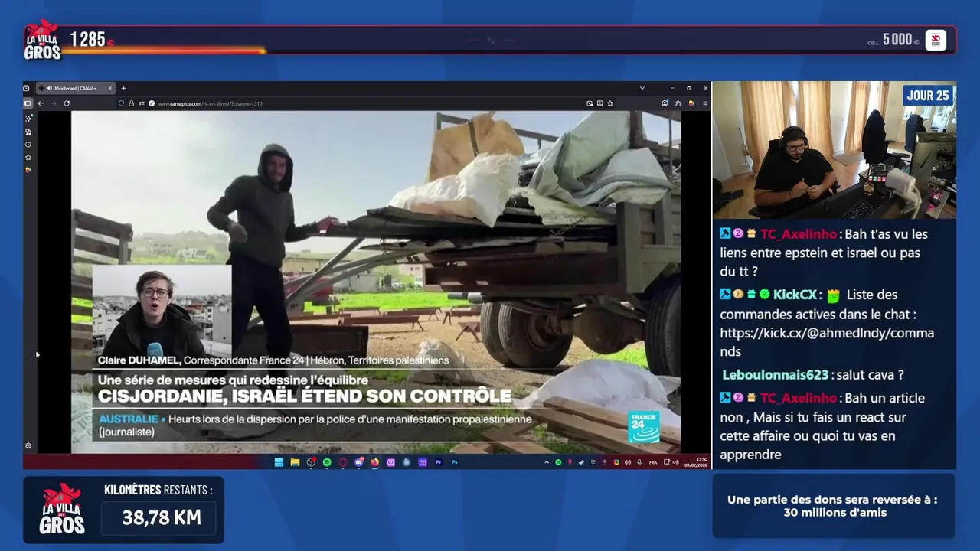Click the streamer webcam feed
This screenshot has width=980, height=551.
click(834, 150)
